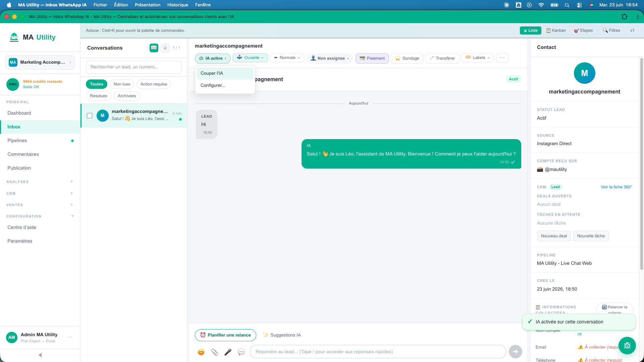Click the M avatar in the conversation list
This screenshot has width=644, height=362.
[x=103, y=116]
